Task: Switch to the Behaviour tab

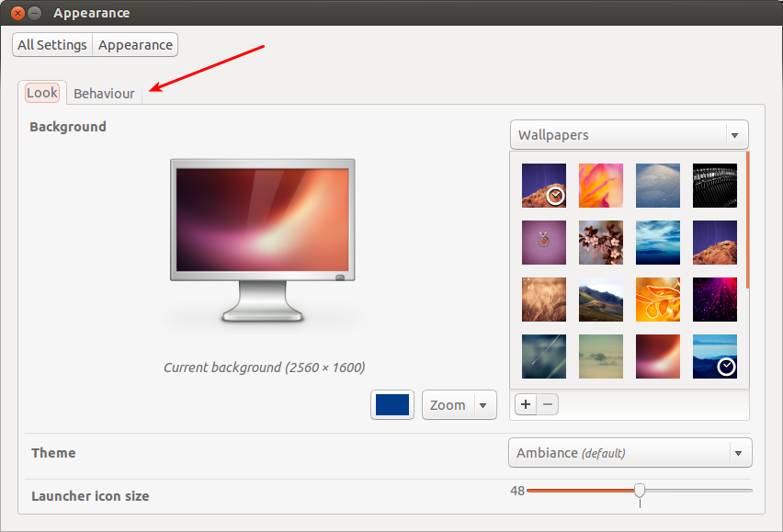Action: 104,94
